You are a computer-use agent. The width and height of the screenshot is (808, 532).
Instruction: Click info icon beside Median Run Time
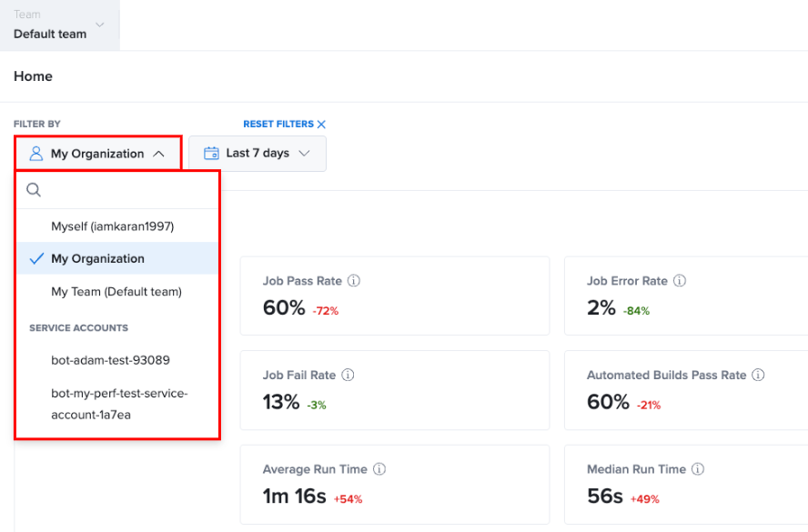tap(698, 469)
